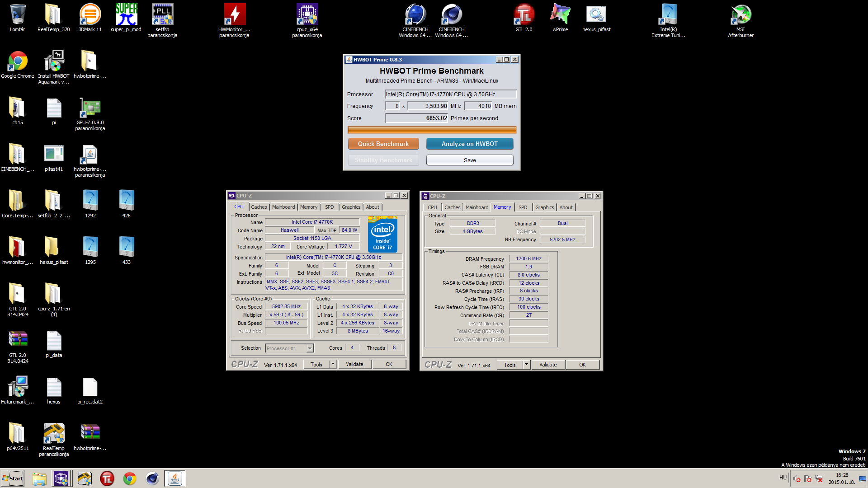Click the HWBOT Prime progress bar
Image resolution: width=868 pixels, height=488 pixels.
(432, 130)
